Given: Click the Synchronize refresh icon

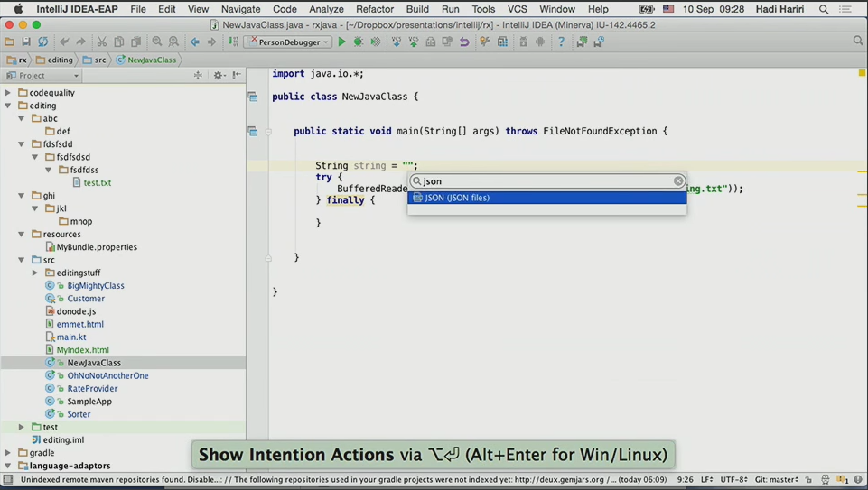Looking at the screenshot, I should 43,42.
